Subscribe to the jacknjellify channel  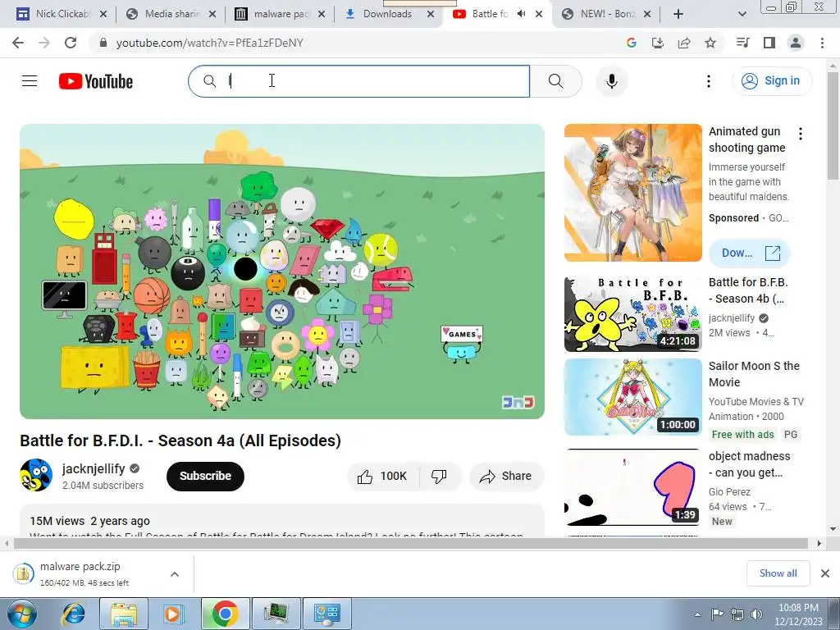205,477
